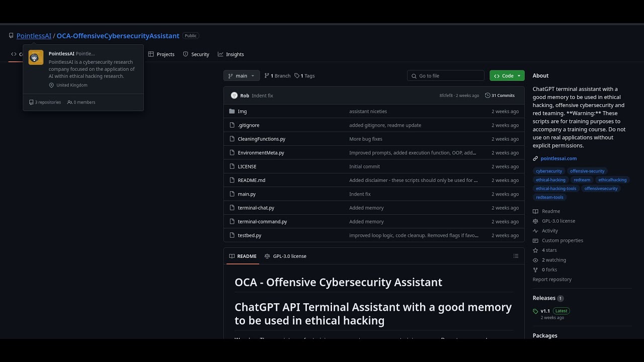The height and width of the screenshot is (362, 644).
Task: Click Rob's author avatar
Action: pyautogui.click(x=234, y=96)
